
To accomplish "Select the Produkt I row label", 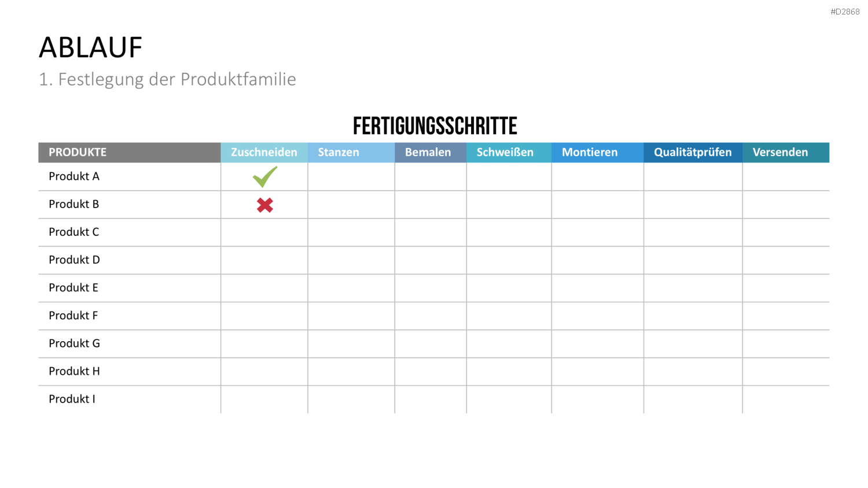I will [72, 399].
